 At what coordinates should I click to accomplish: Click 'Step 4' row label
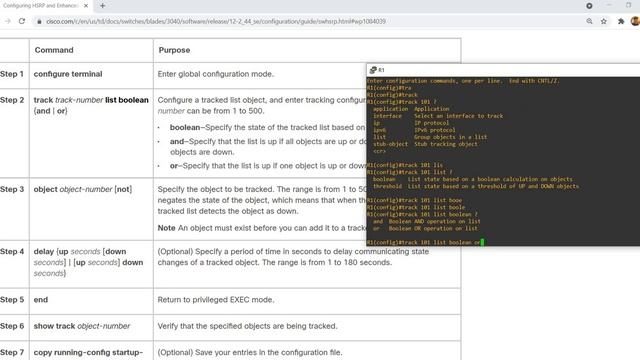pos(12,251)
